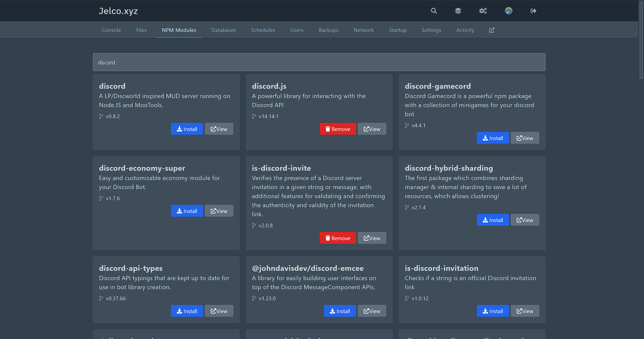The image size is (644, 339).
Task: Click the sign out icon in header
Action: 533,11
